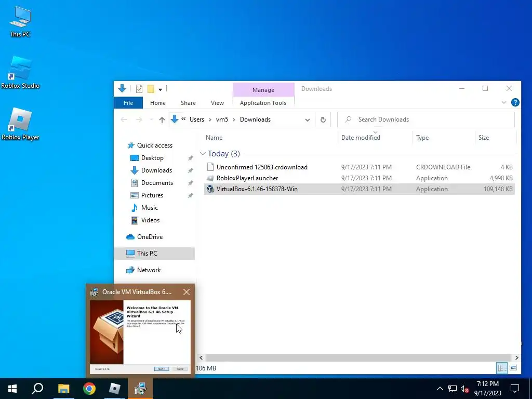Sort by the Size column header
The height and width of the screenshot is (399, 532).
point(484,137)
